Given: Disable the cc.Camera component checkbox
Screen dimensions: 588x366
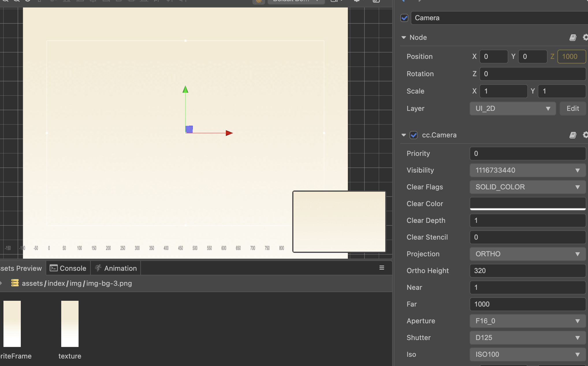Looking at the screenshot, I should (414, 135).
